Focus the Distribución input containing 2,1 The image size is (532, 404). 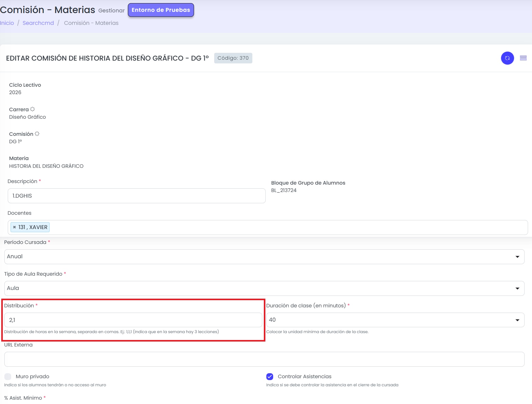[x=133, y=320]
